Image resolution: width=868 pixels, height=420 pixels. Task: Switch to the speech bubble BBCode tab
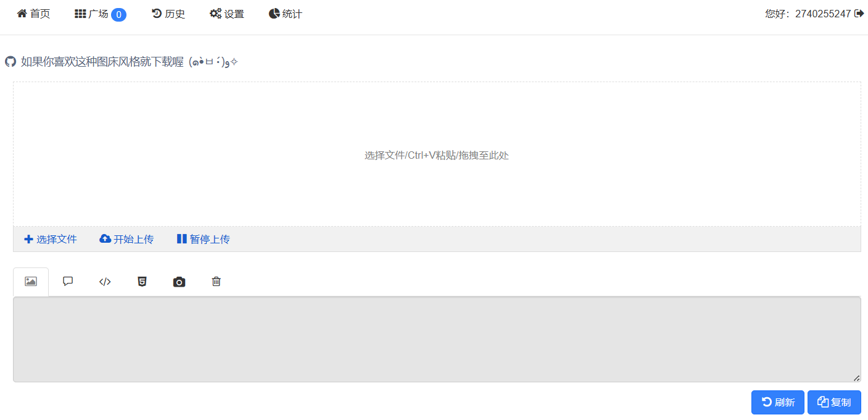68,282
